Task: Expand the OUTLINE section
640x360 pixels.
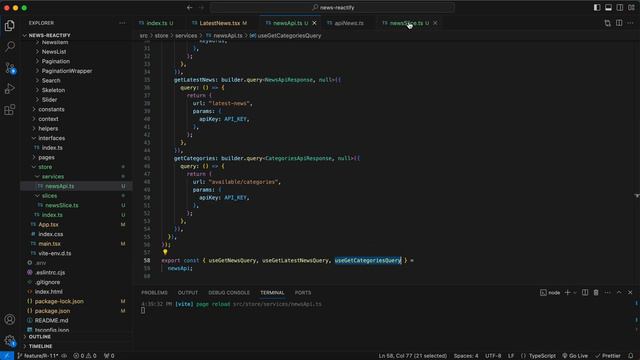Action: coord(40,337)
